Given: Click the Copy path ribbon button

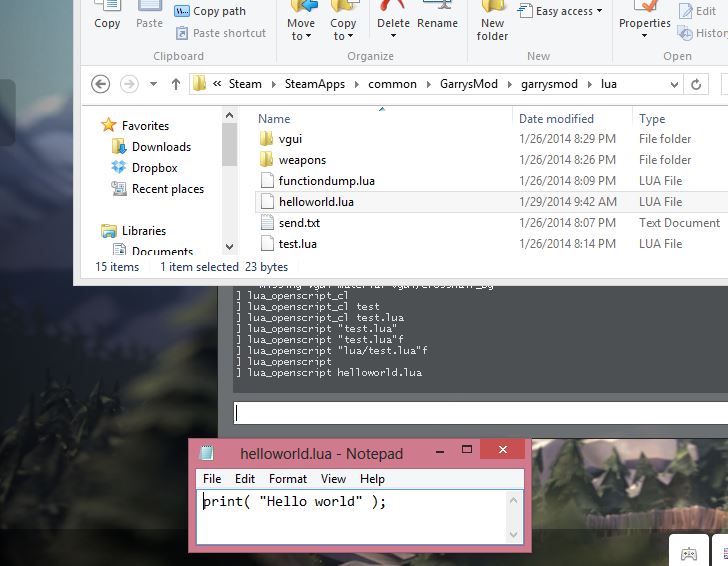Looking at the screenshot, I should click(210, 11).
